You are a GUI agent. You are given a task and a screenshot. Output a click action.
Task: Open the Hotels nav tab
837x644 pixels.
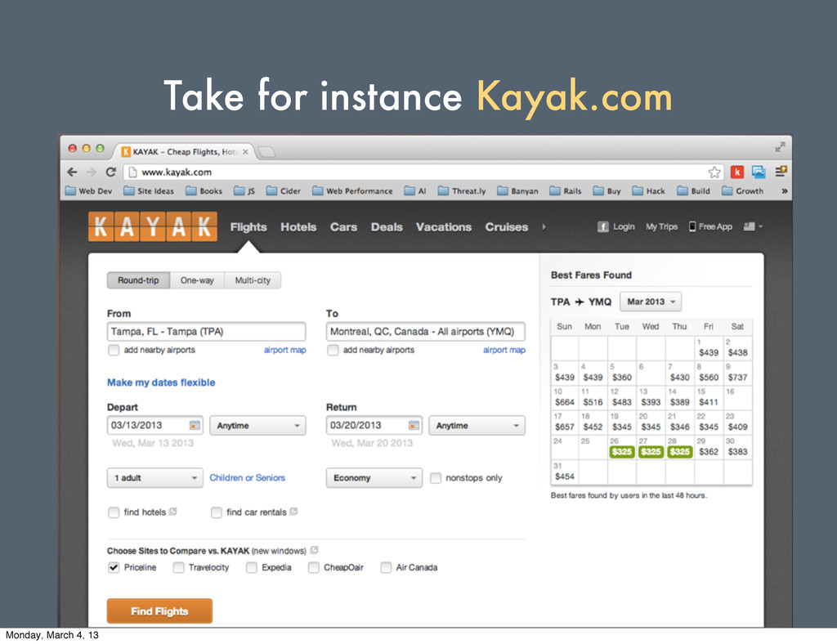tap(298, 226)
